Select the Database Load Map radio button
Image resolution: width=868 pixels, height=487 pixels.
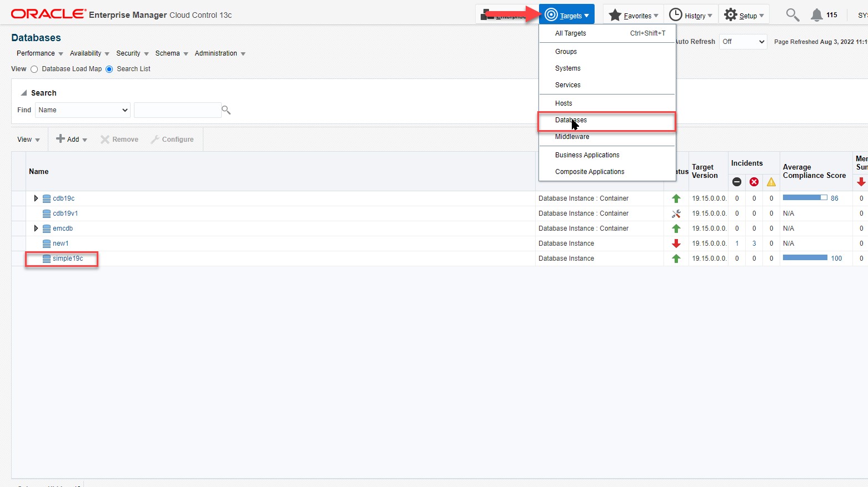(x=34, y=69)
